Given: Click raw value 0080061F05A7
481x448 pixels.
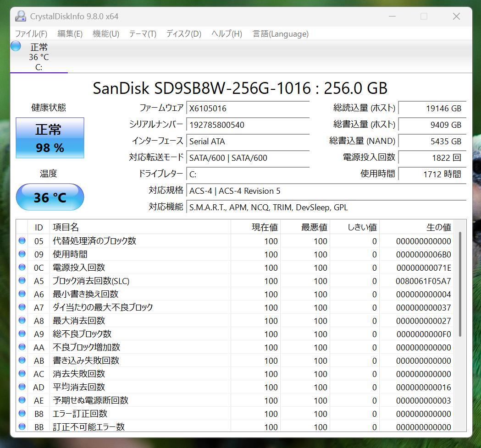Looking at the screenshot, I should point(423,281).
